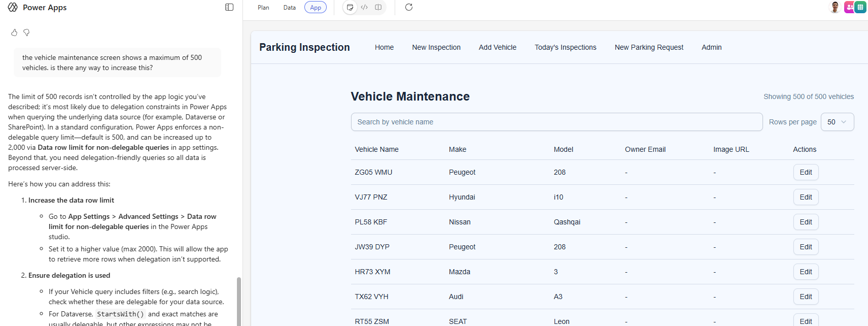Click the thumbs down feedback icon

click(26, 32)
